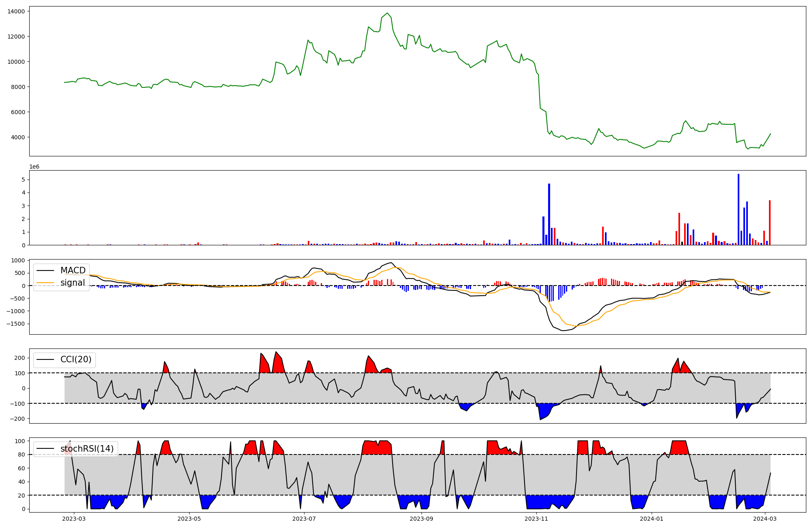Click the 6000 price axis tick label
The width and height of the screenshot is (812, 528).
coord(17,112)
